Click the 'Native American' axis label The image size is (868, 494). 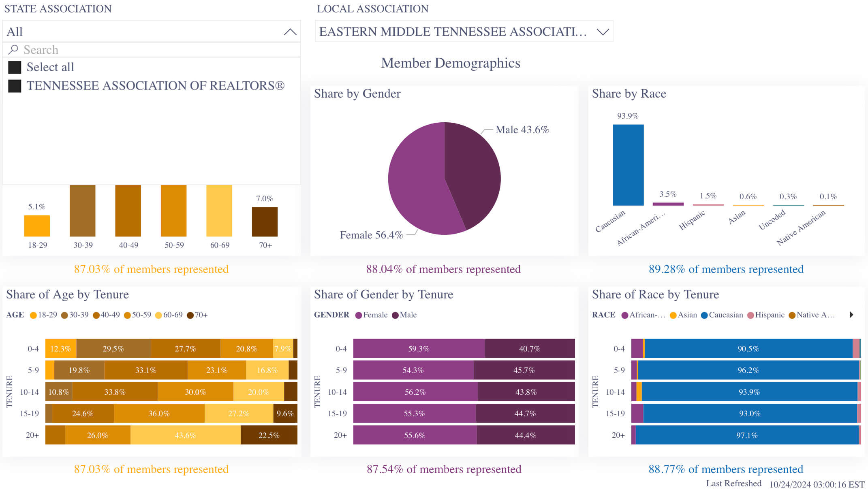tap(801, 228)
